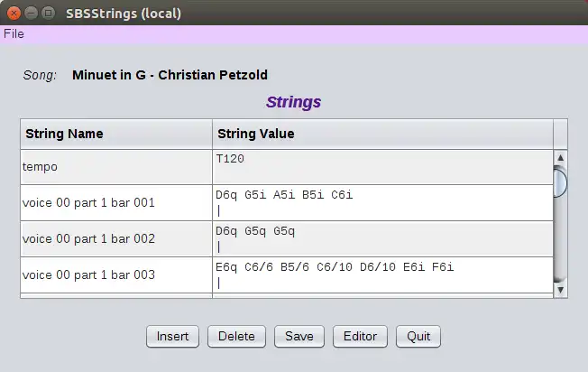Edit the value of bar 001 strings
Screen dimensions: 588x372
pyautogui.click(x=382, y=203)
